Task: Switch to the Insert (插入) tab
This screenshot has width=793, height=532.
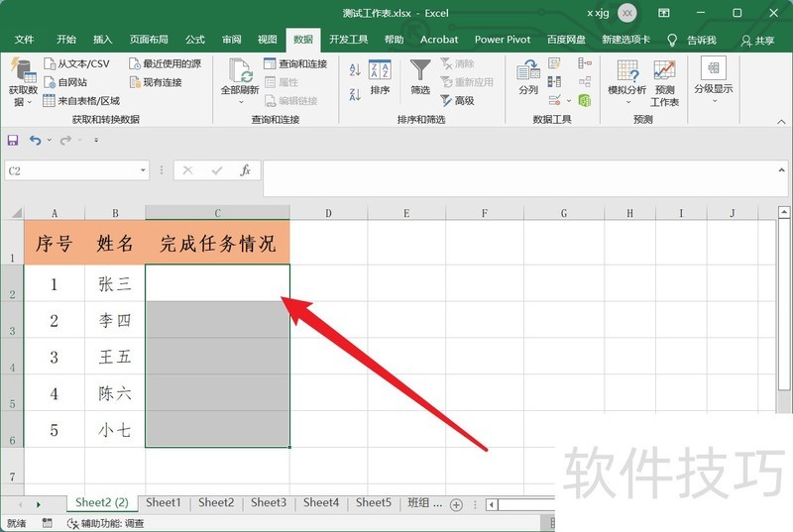Action: pos(103,40)
